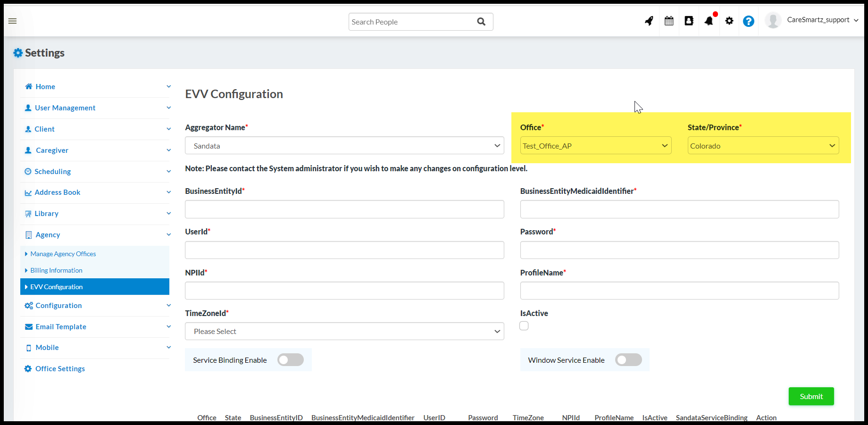Image resolution: width=868 pixels, height=425 pixels.
Task: Click the gear settings icon in header
Action: [x=729, y=21]
